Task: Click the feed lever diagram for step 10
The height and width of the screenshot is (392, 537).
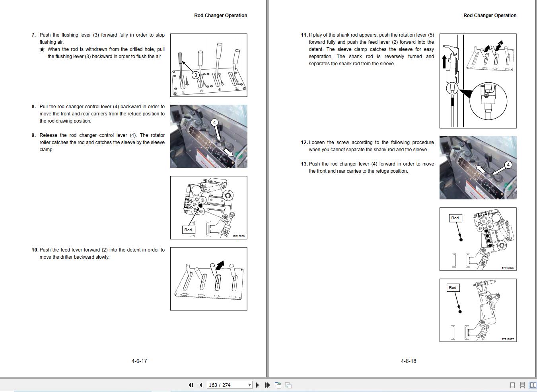Action: (209, 279)
